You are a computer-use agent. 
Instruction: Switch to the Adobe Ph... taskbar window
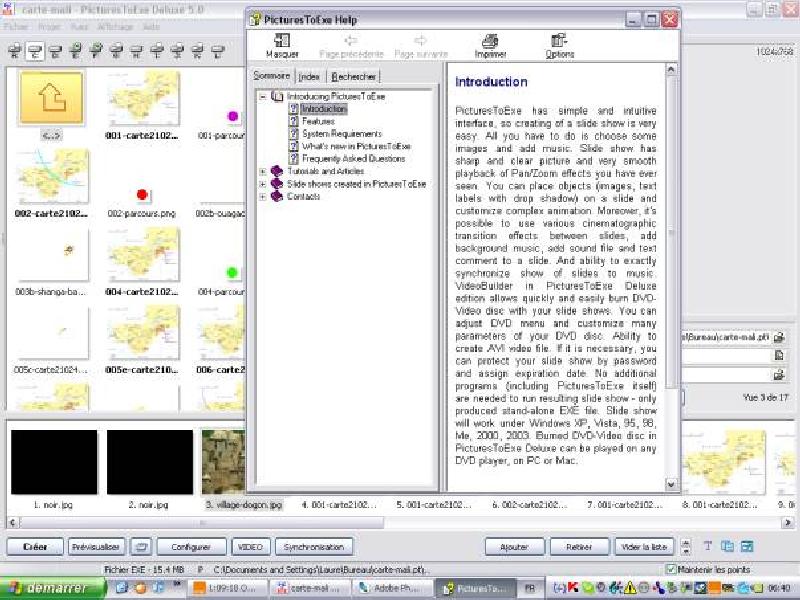[x=392, y=588]
